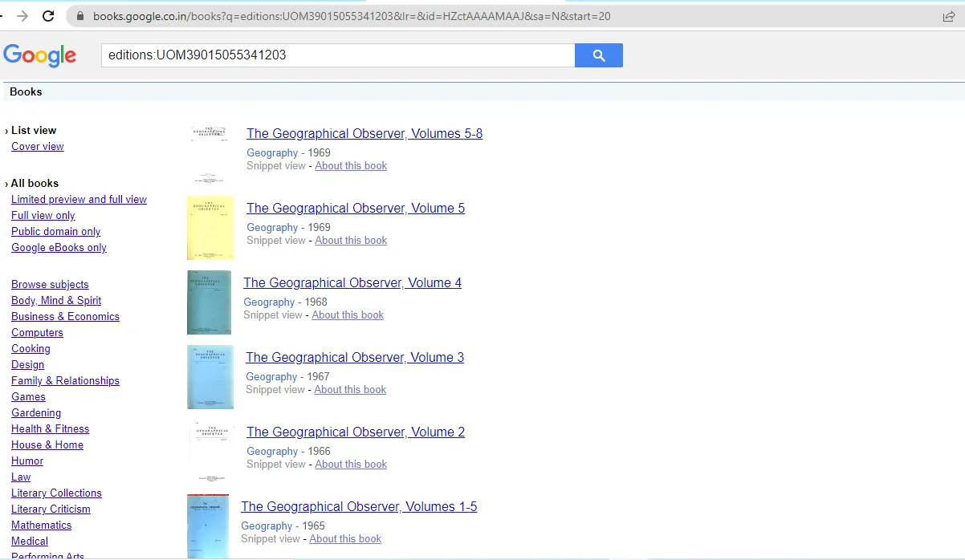Click About this book for Volume 2
Viewport: 965px width, 560px height.
(351, 465)
